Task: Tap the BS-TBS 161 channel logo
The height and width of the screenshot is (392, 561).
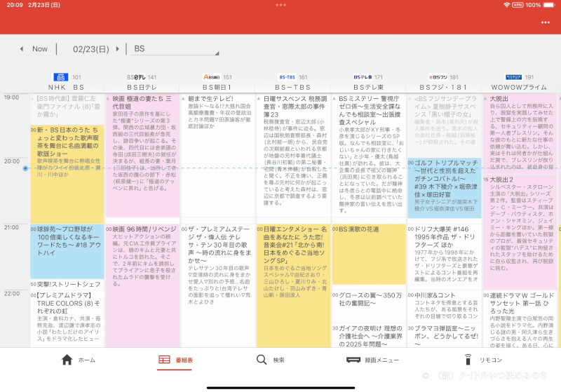Action: coord(288,77)
